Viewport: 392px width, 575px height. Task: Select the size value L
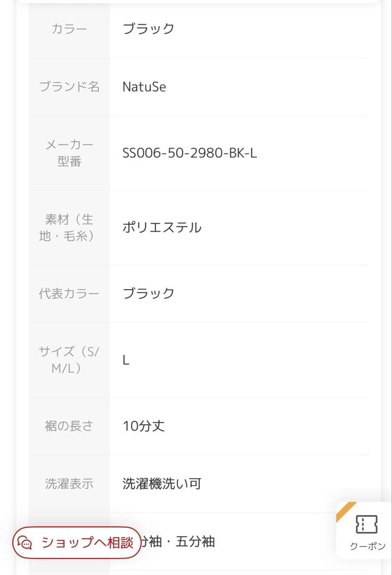point(126,360)
